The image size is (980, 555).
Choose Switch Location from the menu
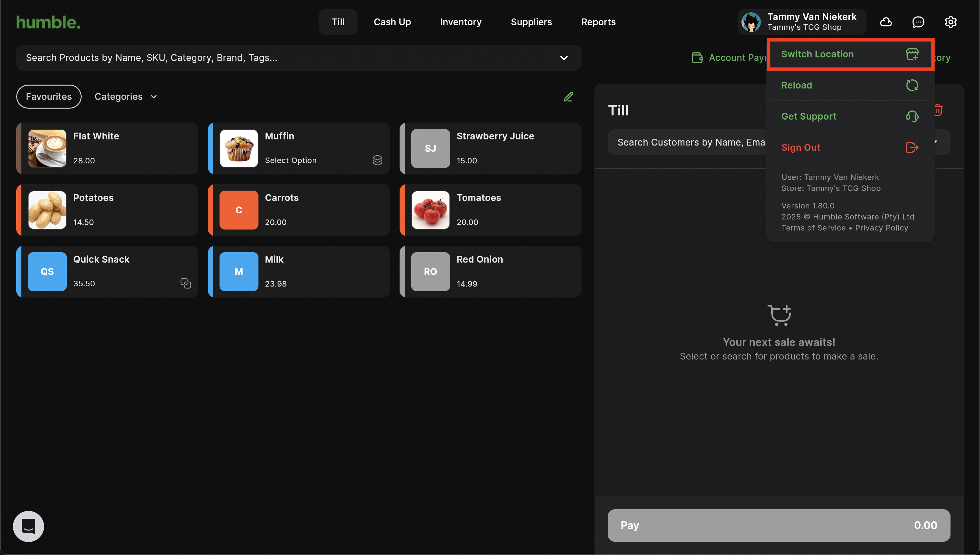pos(850,54)
